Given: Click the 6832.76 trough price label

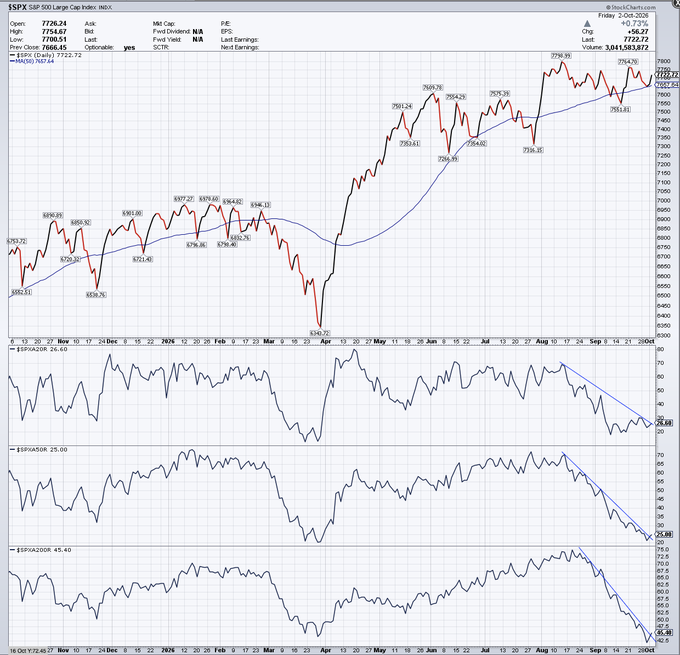Looking at the screenshot, I should [x=240, y=238].
